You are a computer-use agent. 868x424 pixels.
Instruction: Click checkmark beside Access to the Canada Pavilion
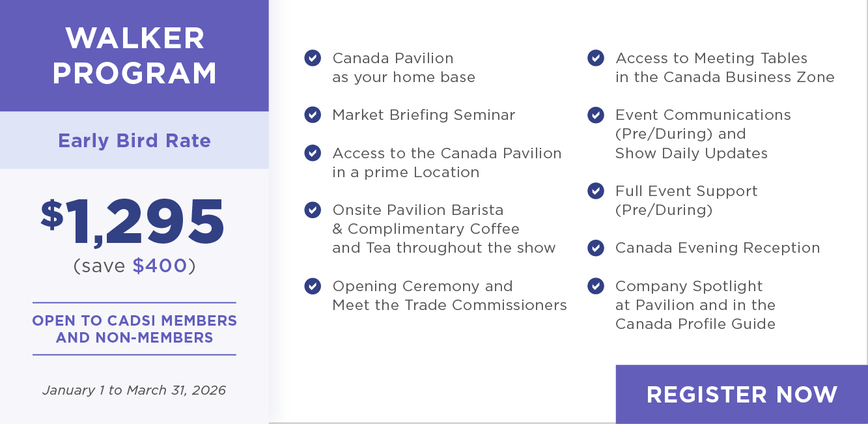(313, 153)
